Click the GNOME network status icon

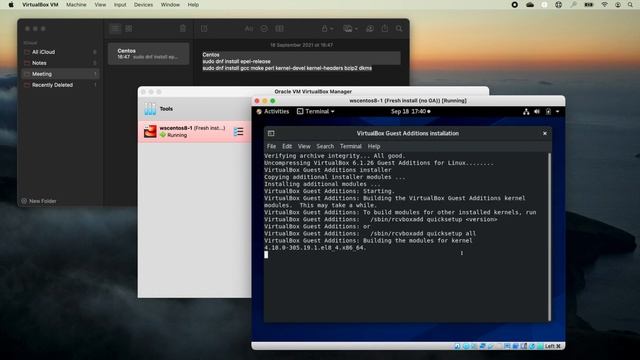pos(526,111)
